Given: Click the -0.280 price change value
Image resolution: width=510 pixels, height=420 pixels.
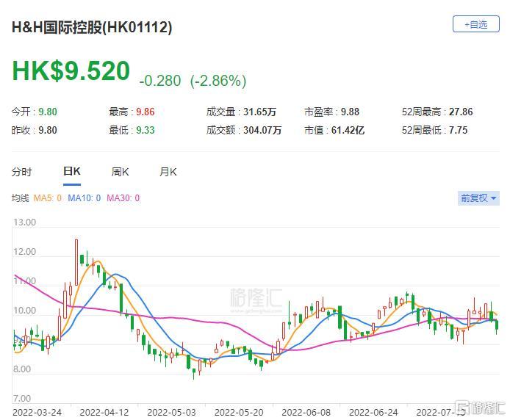Looking at the screenshot, I should [160, 81].
